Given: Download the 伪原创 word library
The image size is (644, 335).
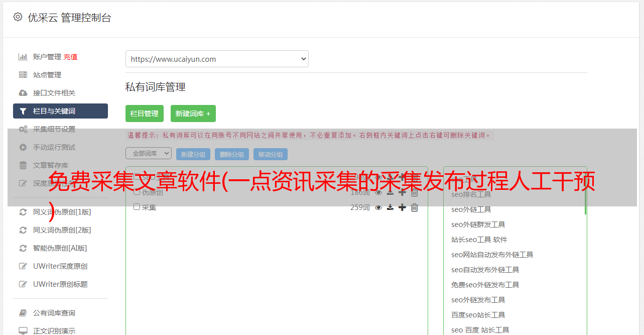Looking at the screenshot, I should 390,192.
